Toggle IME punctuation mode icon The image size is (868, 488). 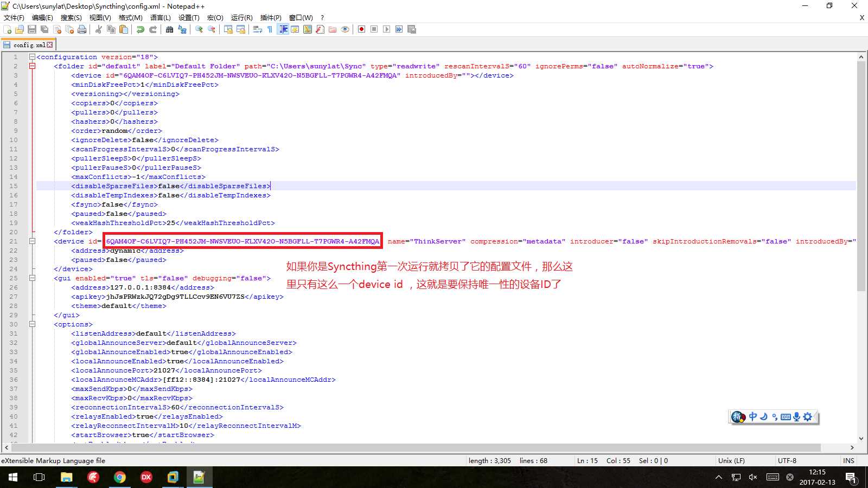click(775, 416)
